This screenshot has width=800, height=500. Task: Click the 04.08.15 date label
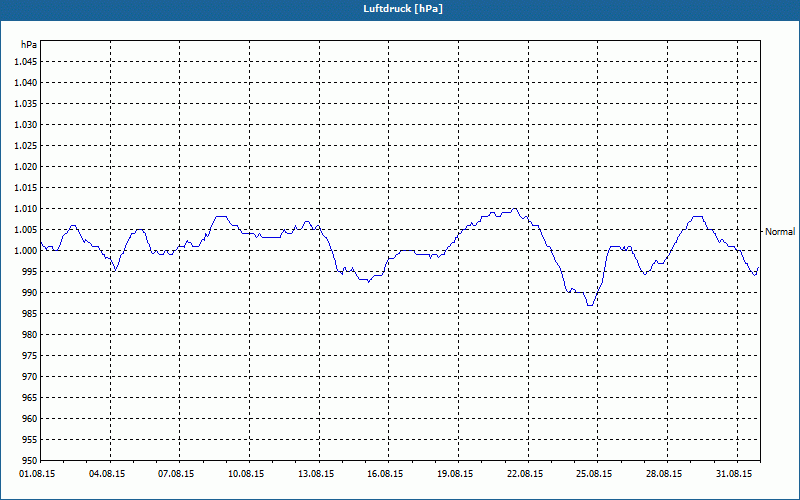[107, 474]
